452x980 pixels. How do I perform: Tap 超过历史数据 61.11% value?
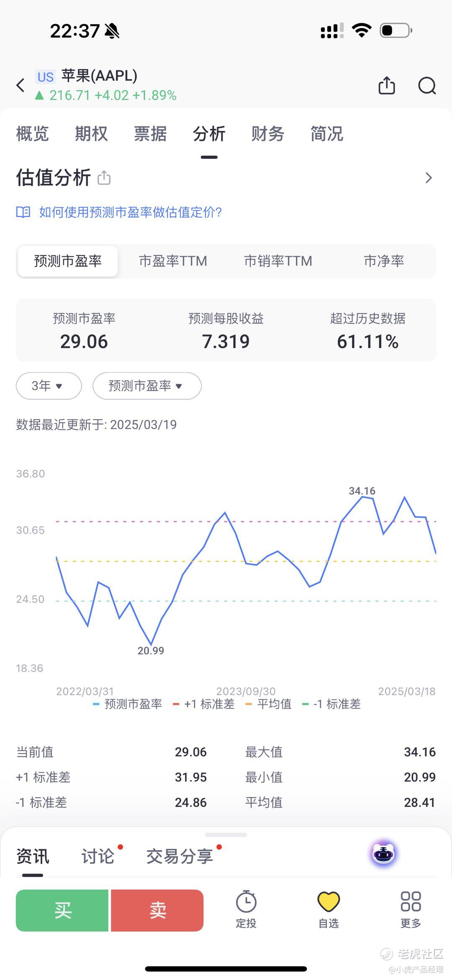tap(368, 341)
